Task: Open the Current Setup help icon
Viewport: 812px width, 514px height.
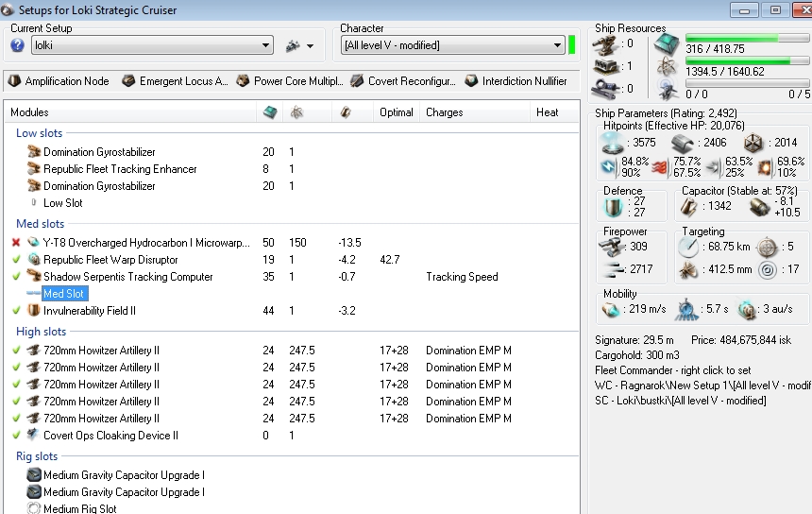Action: coord(17,45)
